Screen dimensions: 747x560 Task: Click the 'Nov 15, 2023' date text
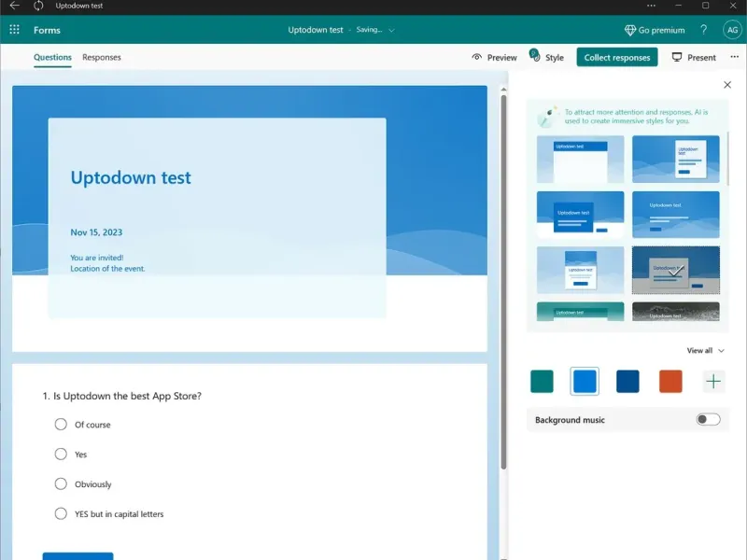click(96, 232)
